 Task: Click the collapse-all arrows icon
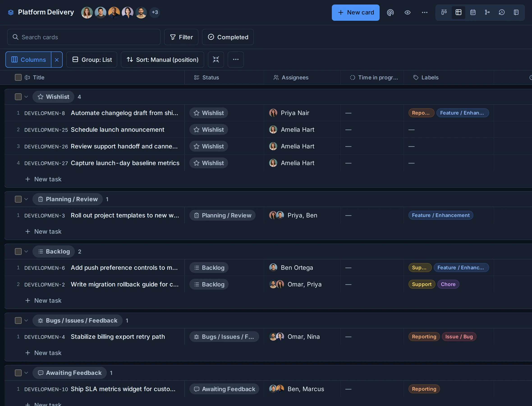click(x=216, y=60)
